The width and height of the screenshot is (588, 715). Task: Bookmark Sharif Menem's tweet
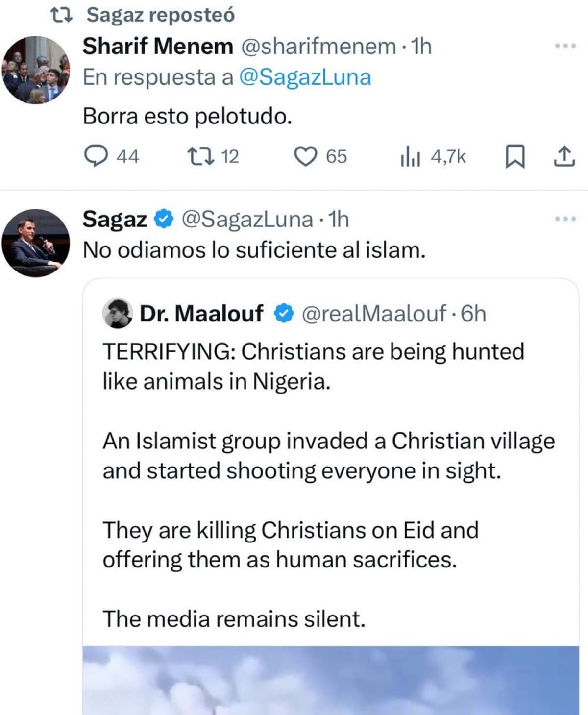tap(515, 157)
